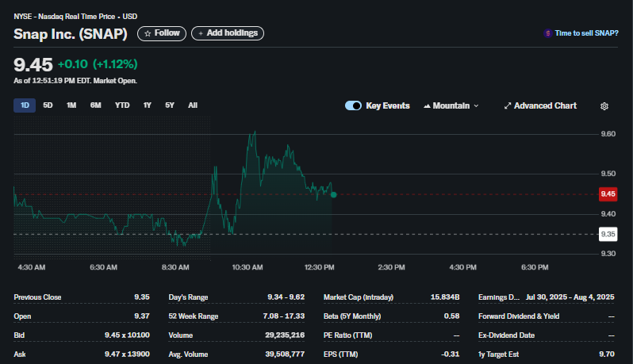Click the 1y Target Est value 9.70

coord(607,354)
